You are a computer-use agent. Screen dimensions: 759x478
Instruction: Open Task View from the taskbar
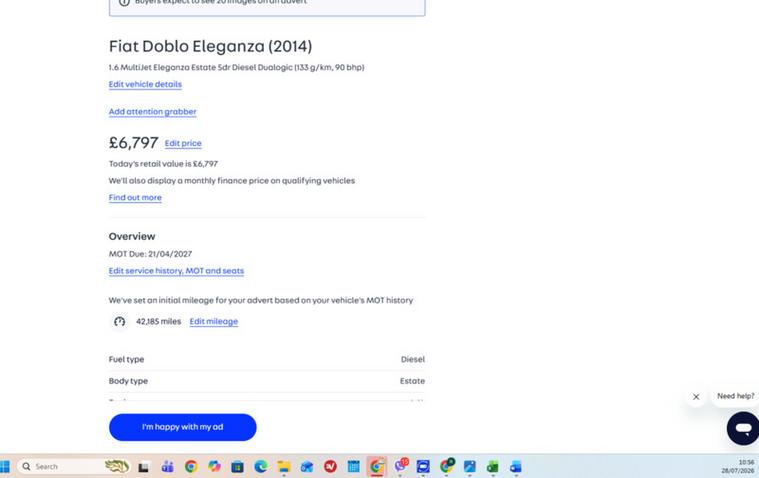pos(143,467)
